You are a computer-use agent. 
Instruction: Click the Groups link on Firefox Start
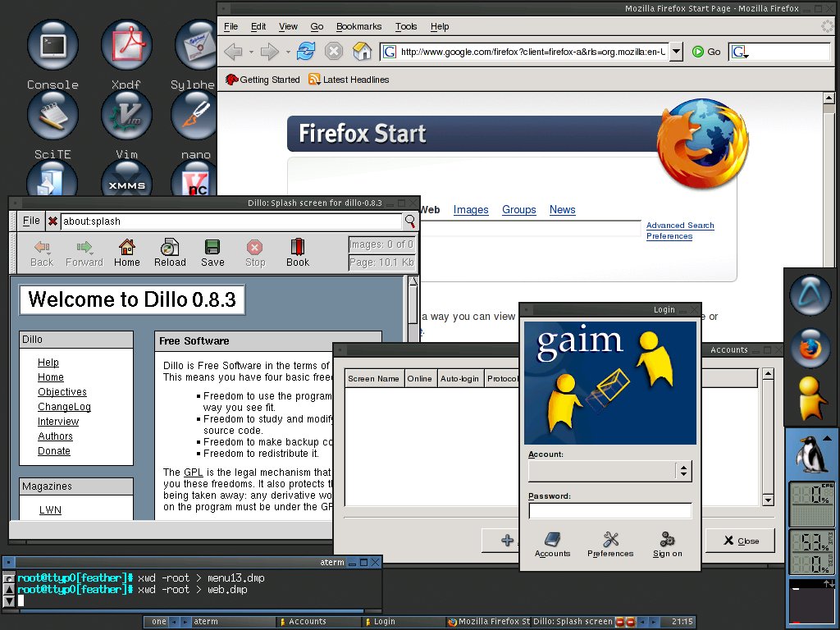(518, 210)
